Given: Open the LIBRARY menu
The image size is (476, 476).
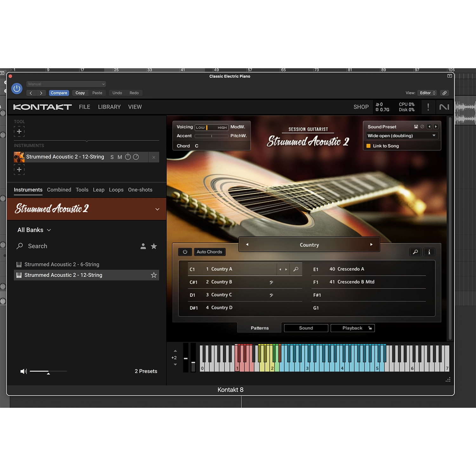Looking at the screenshot, I should (109, 107).
